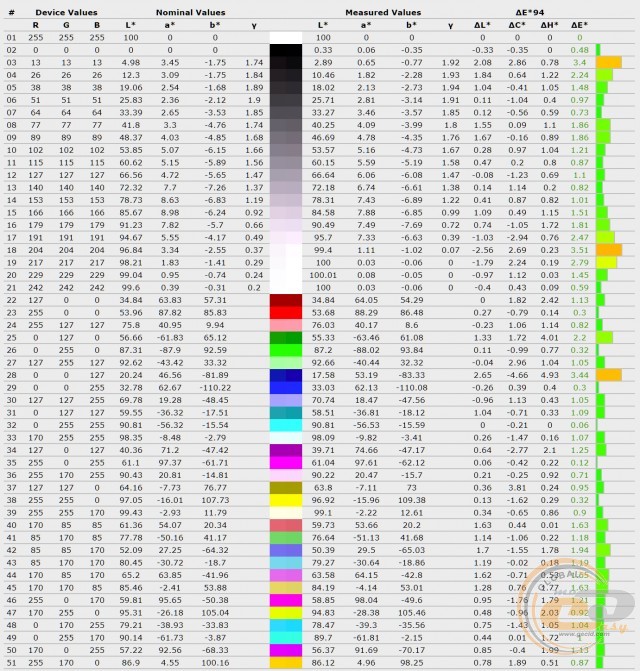Click the magenta swatch in row 35
The height and width of the screenshot is (671, 640).
[286, 463]
